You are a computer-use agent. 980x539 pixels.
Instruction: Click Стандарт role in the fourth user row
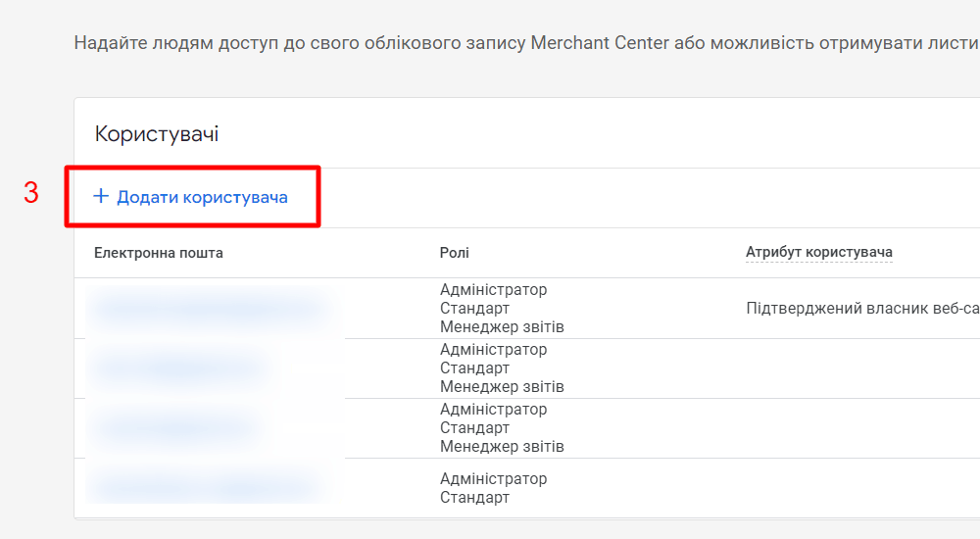coord(474,498)
